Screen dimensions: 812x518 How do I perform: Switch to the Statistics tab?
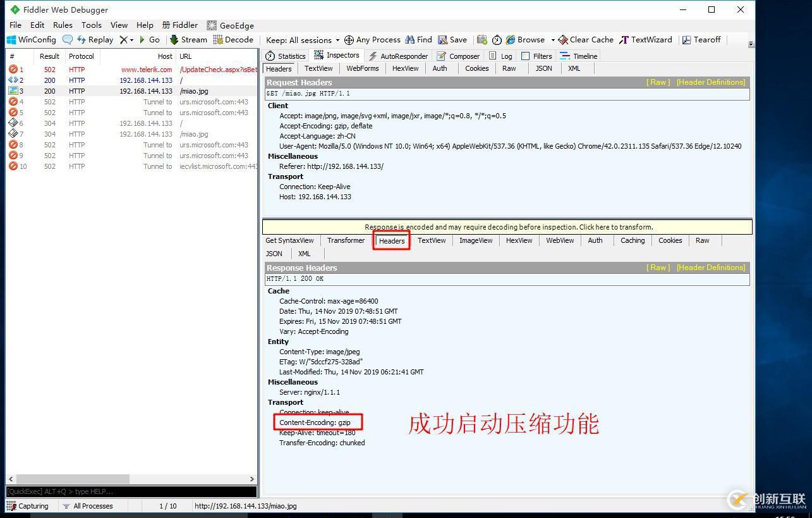point(286,56)
